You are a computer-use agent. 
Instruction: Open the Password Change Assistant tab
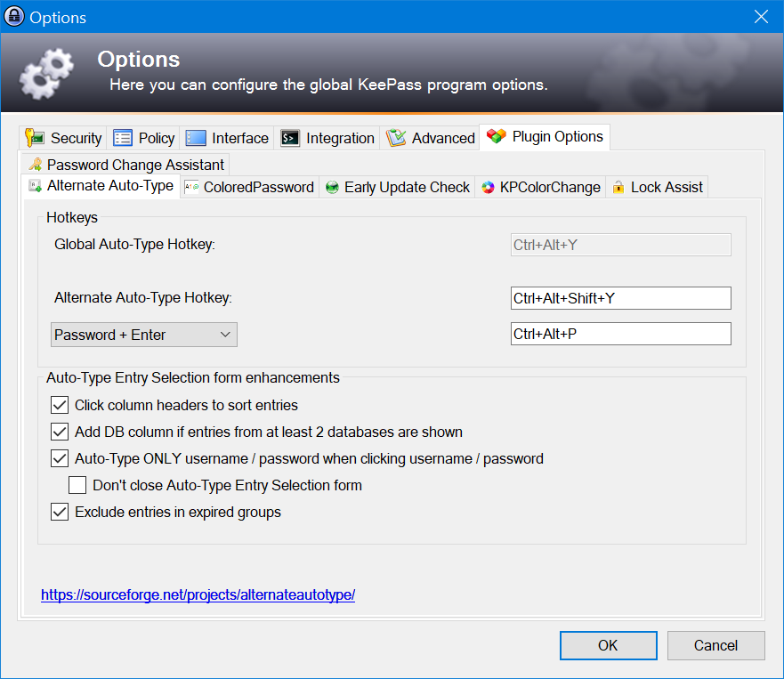coord(127,165)
